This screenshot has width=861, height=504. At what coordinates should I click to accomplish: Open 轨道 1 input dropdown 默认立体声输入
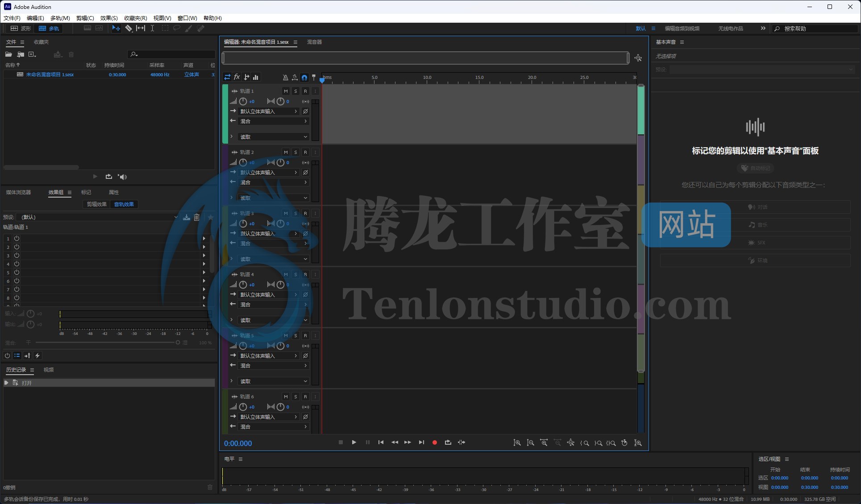pos(269,112)
